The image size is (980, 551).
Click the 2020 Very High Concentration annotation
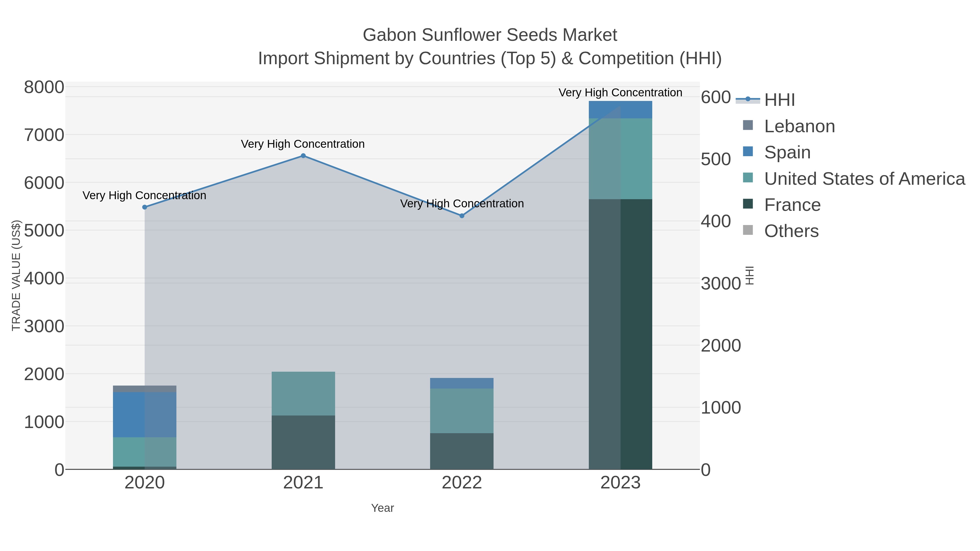pyautogui.click(x=145, y=195)
